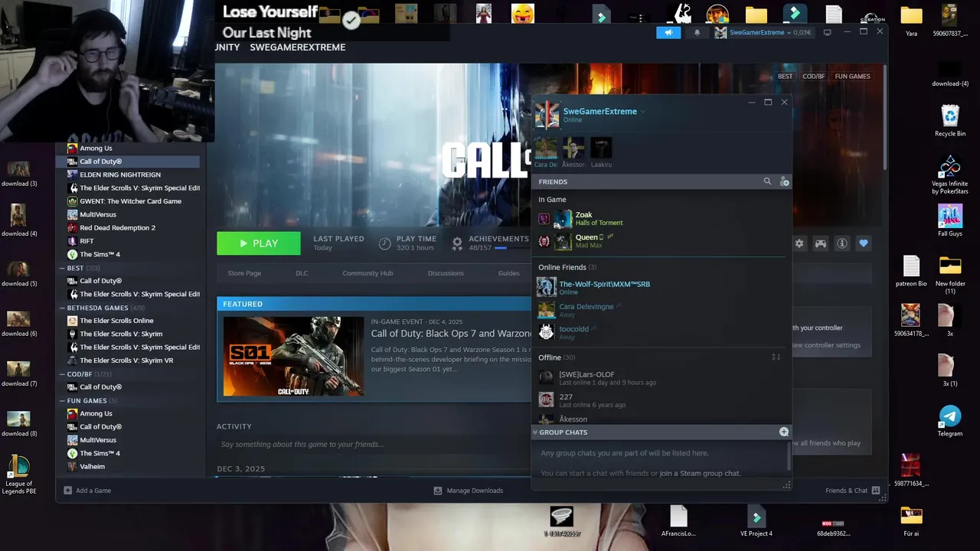Click the Add a Friend icon
The width and height of the screenshot is (980, 551).
point(784,181)
